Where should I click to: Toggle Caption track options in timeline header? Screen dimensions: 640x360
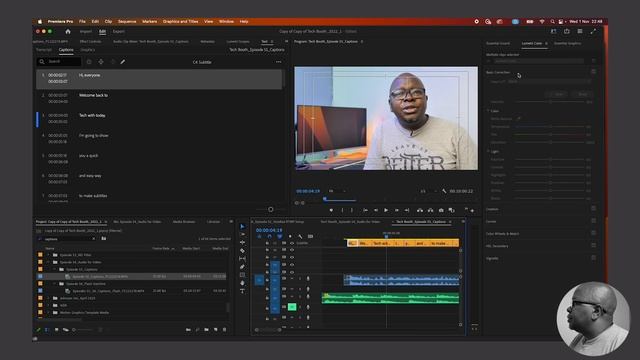point(310,236)
